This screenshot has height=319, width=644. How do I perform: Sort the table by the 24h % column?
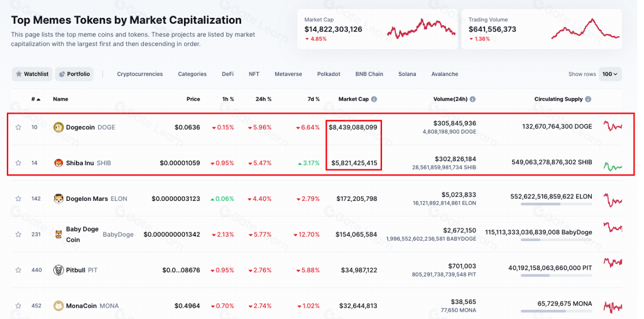[x=263, y=99]
